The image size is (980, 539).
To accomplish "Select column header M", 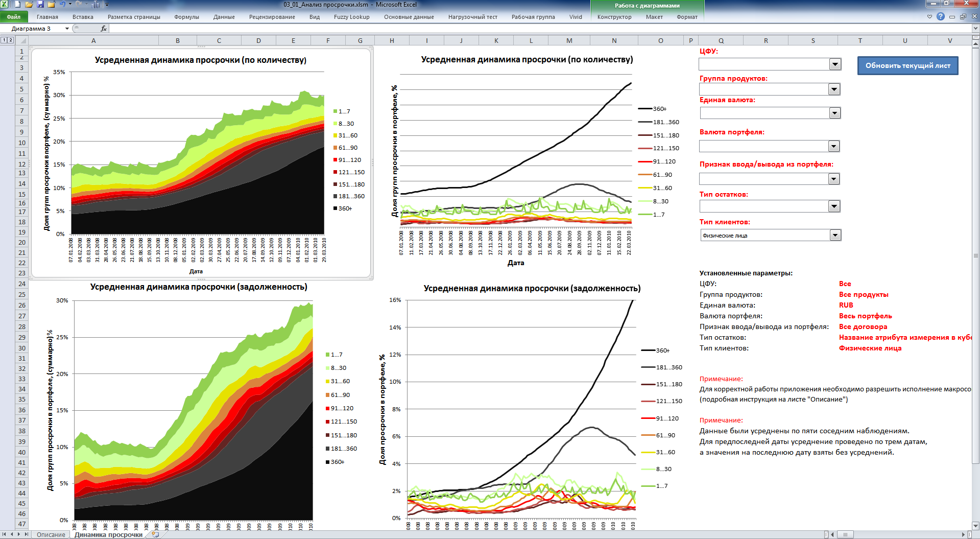I will pyautogui.click(x=569, y=40).
